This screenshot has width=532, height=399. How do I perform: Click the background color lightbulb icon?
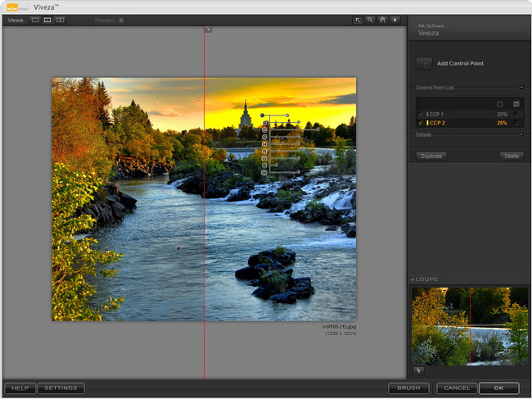point(395,20)
